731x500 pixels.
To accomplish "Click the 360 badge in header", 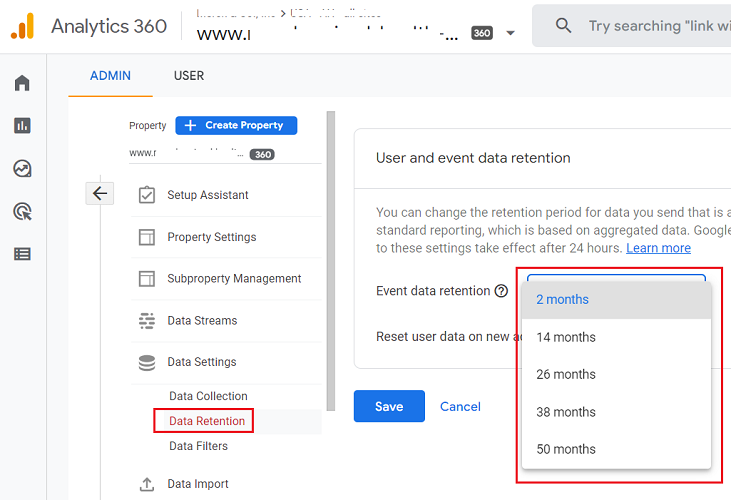I will (x=482, y=33).
